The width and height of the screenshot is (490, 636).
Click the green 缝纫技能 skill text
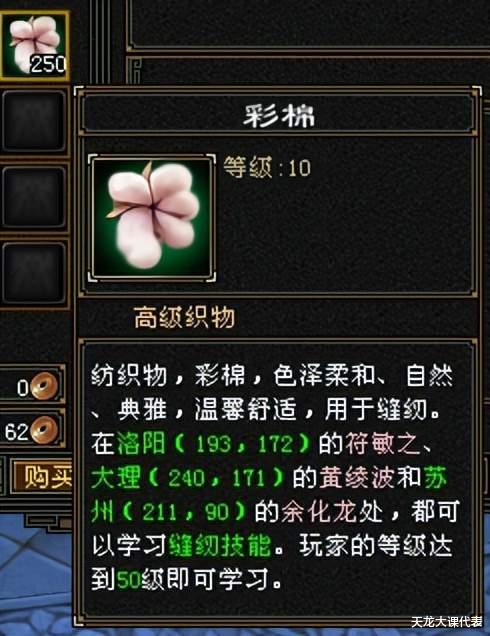point(220,546)
